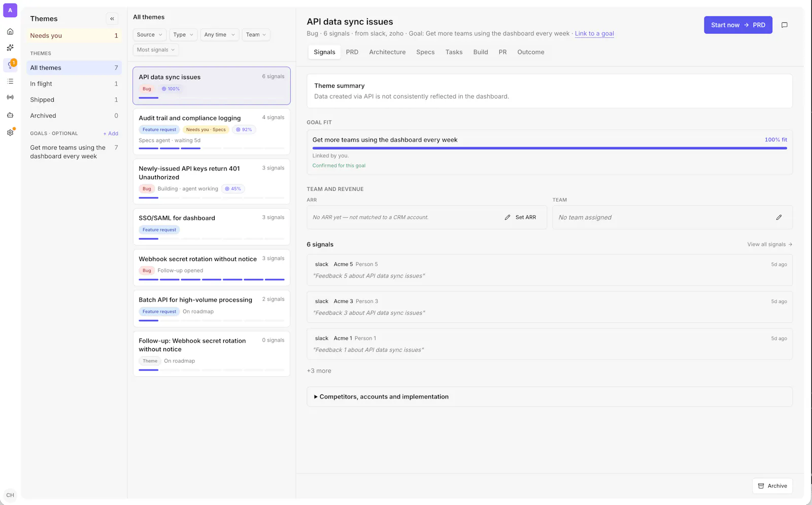Edit the team assignment pencil icon

tap(779, 217)
